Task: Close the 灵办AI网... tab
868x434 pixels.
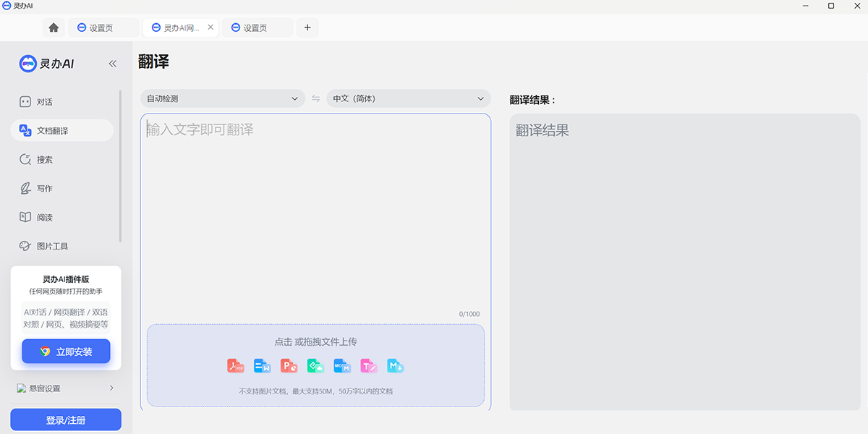Action: 210,27
